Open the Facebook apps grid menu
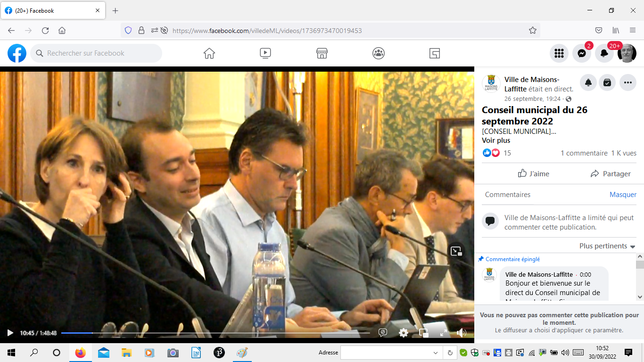 [x=559, y=53]
